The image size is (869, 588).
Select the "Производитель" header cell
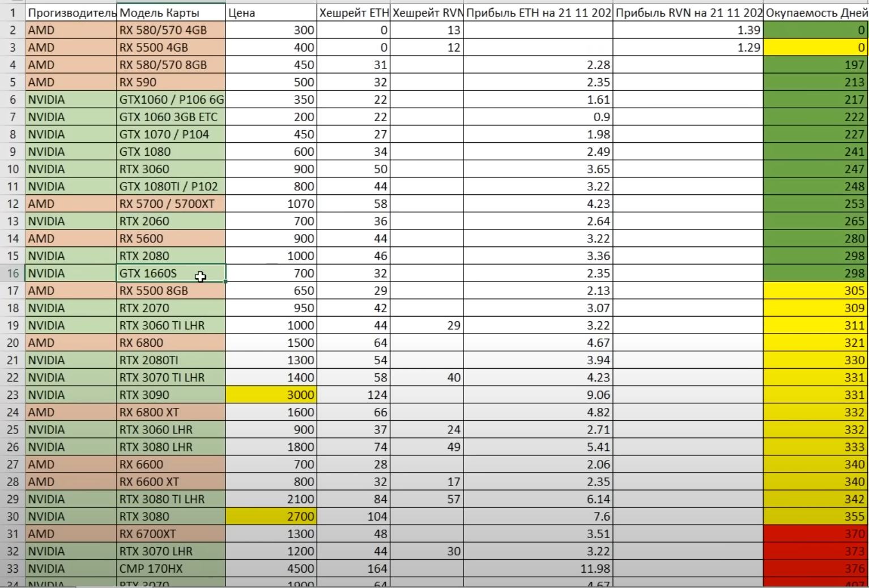click(x=71, y=12)
